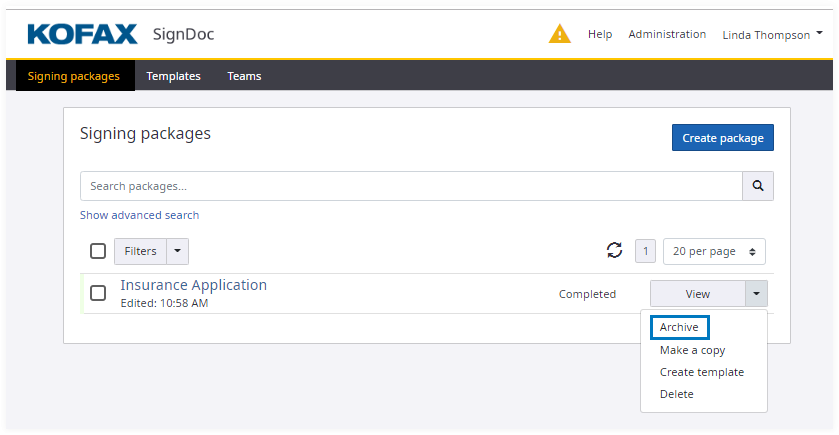Pick Create template from the menu
Image resolution: width=839 pixels, height=435 pixels.
click(x=701, y=372)
